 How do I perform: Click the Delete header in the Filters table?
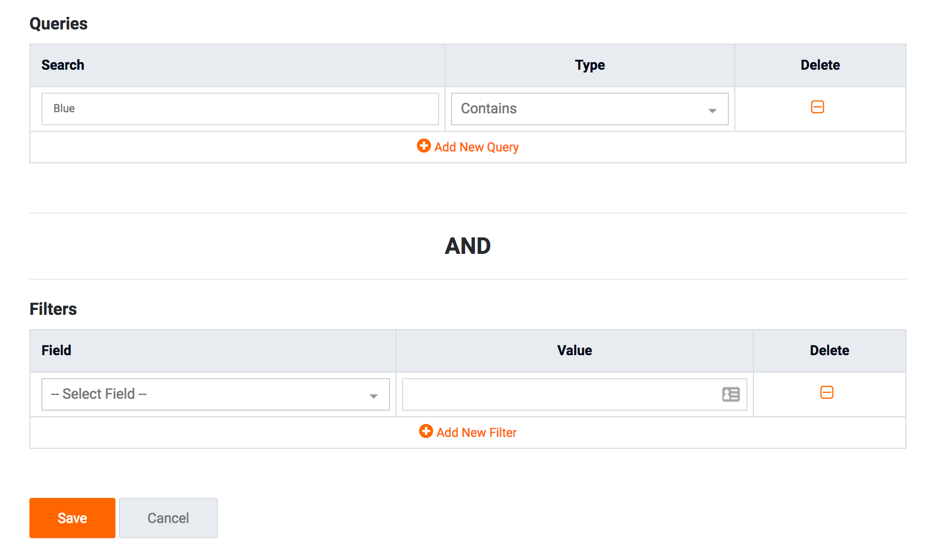click(x=829, y=351)
